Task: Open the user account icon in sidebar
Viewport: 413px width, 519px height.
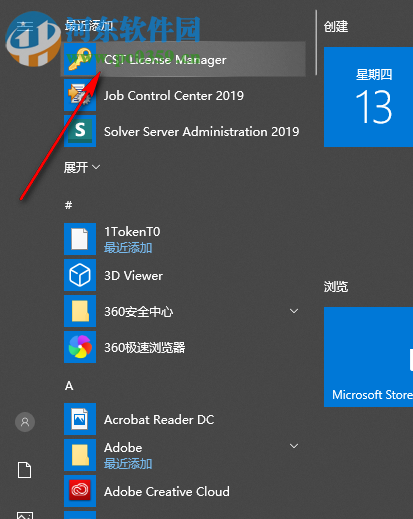Action: pyautogui.click(x=25, y=422)
